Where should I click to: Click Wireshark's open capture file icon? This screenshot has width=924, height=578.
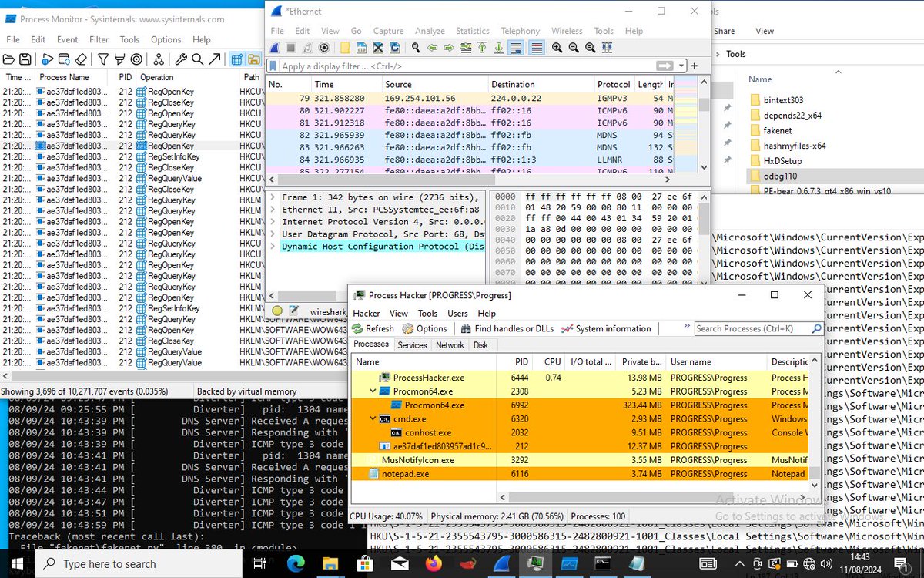click(x=345, y=48)
